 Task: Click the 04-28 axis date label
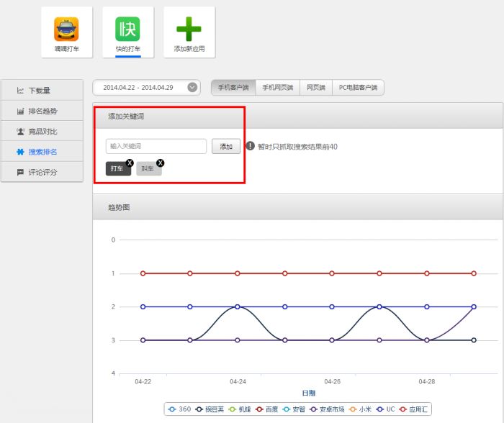(x=427, y=381)
